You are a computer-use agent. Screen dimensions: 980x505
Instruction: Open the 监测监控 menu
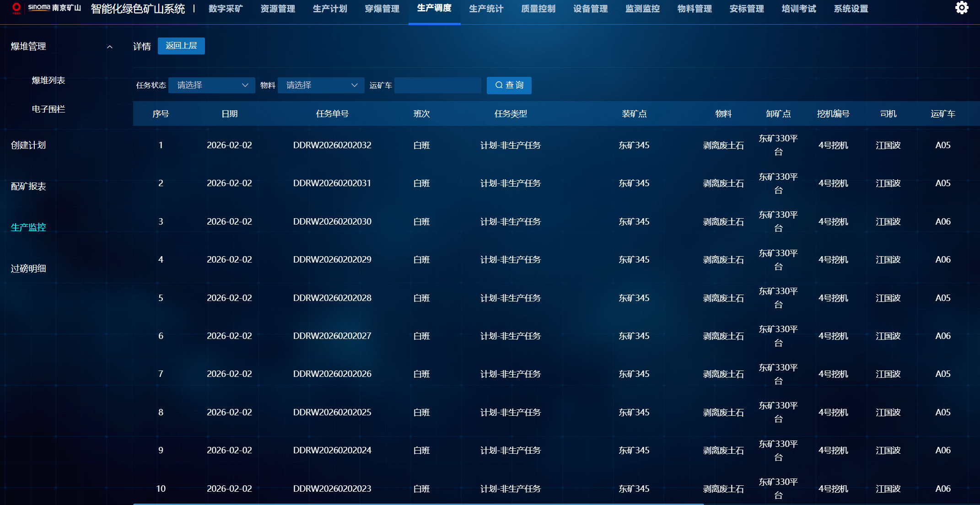point(643,9)
